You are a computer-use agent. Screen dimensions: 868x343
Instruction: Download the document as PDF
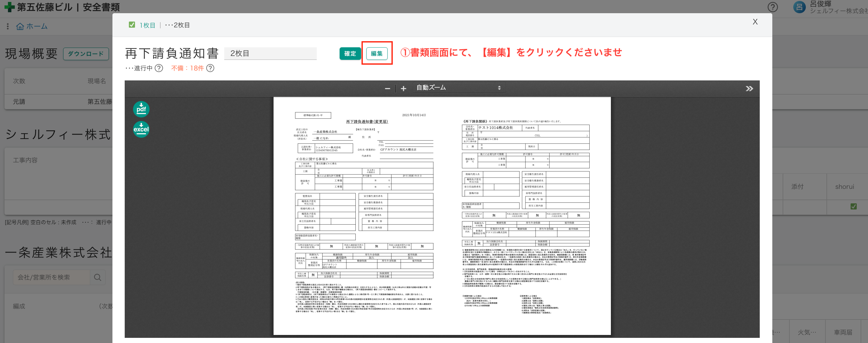tap(141, 109)
